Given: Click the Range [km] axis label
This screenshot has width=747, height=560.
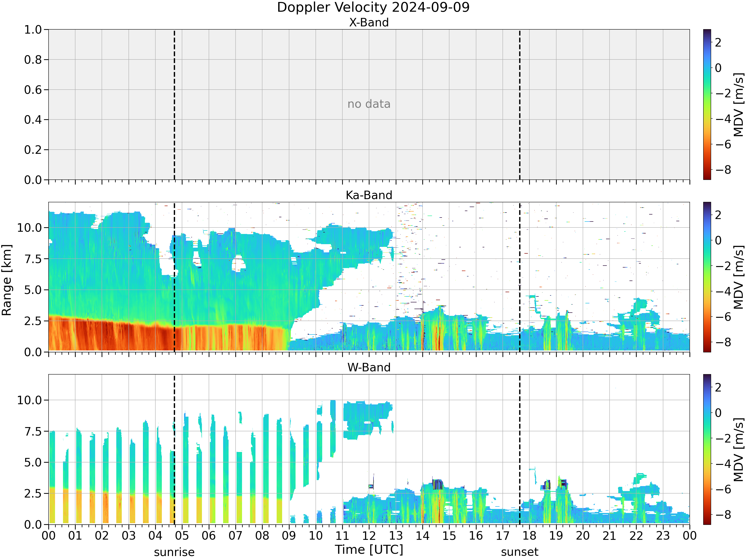Looking at the screenshot, I should coord(6,280).
